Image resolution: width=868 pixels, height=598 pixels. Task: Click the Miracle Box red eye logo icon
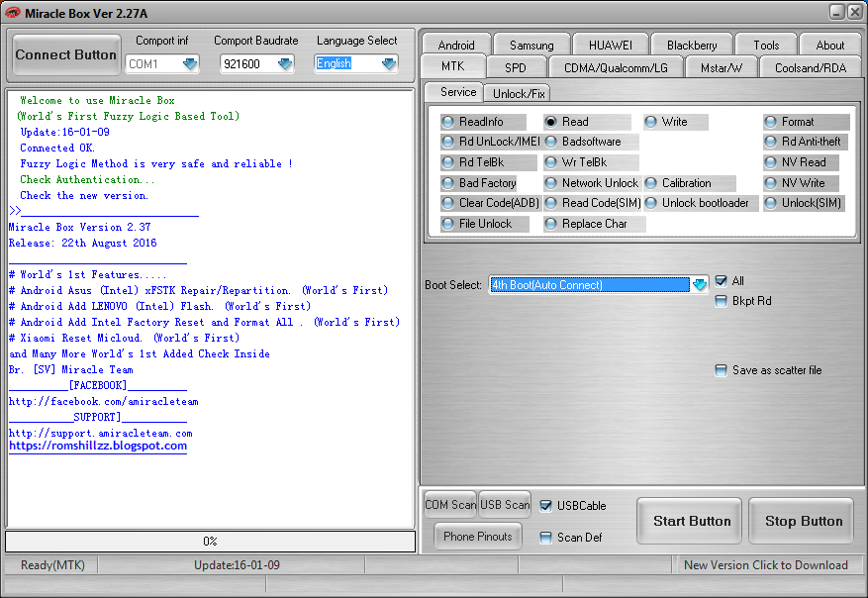point(12,12)
